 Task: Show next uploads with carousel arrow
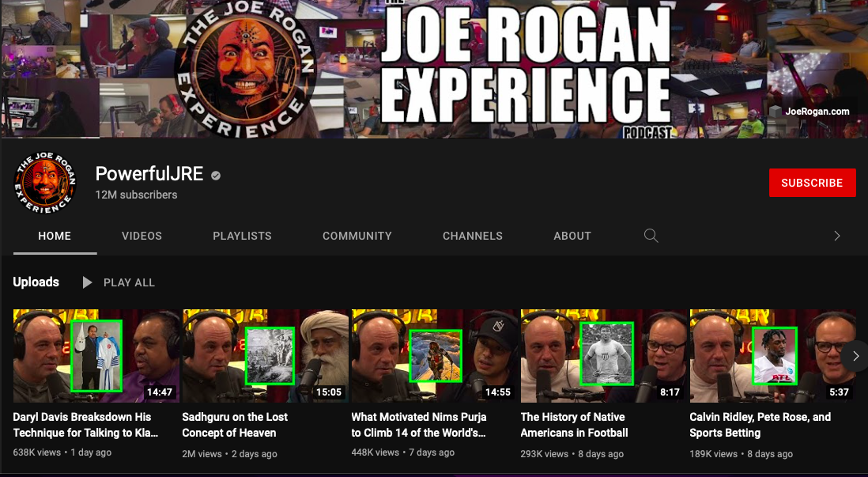pyautogui.click(x=855, y=356)
